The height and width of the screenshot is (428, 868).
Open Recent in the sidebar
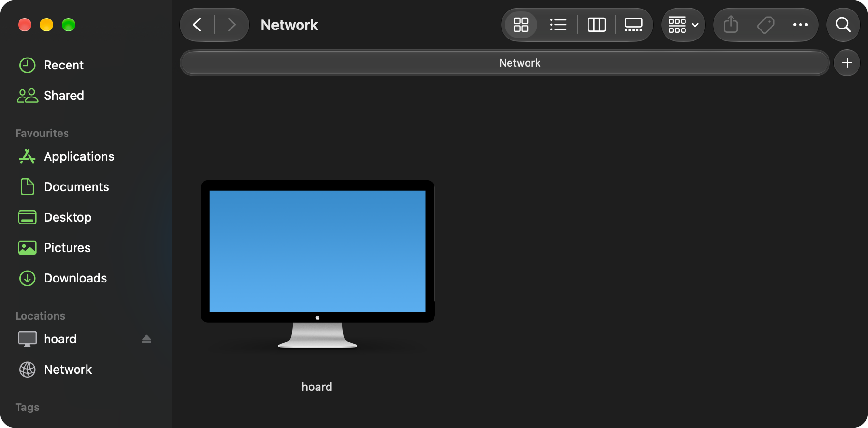pyautogui.click(x=64, y=65)
